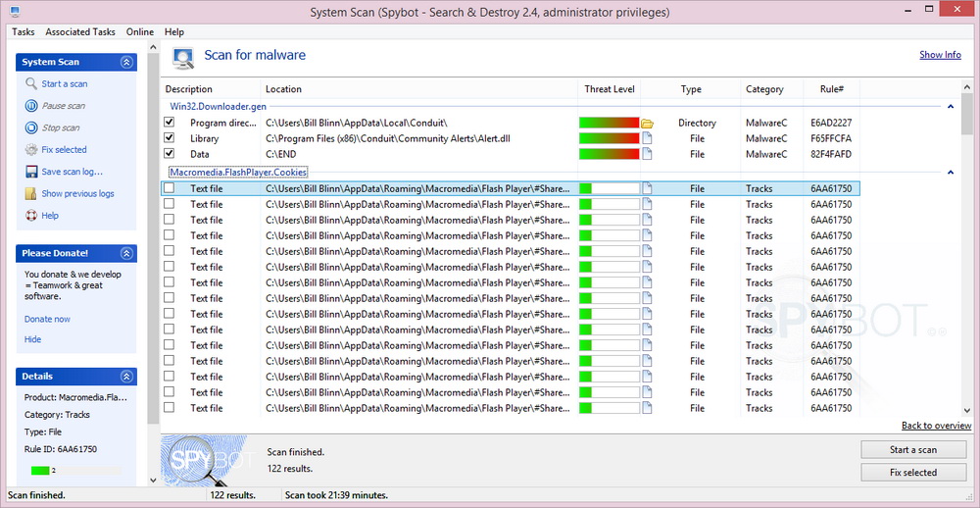Click the Fix selected gear icon
This screenshot has width=980, height=508.
(31, 149)
